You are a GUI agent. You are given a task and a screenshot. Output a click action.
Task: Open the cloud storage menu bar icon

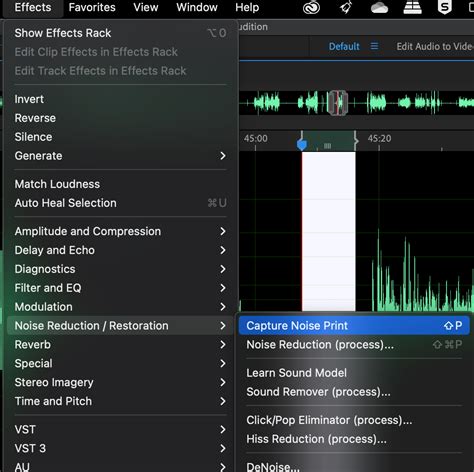tap(379, 8)
